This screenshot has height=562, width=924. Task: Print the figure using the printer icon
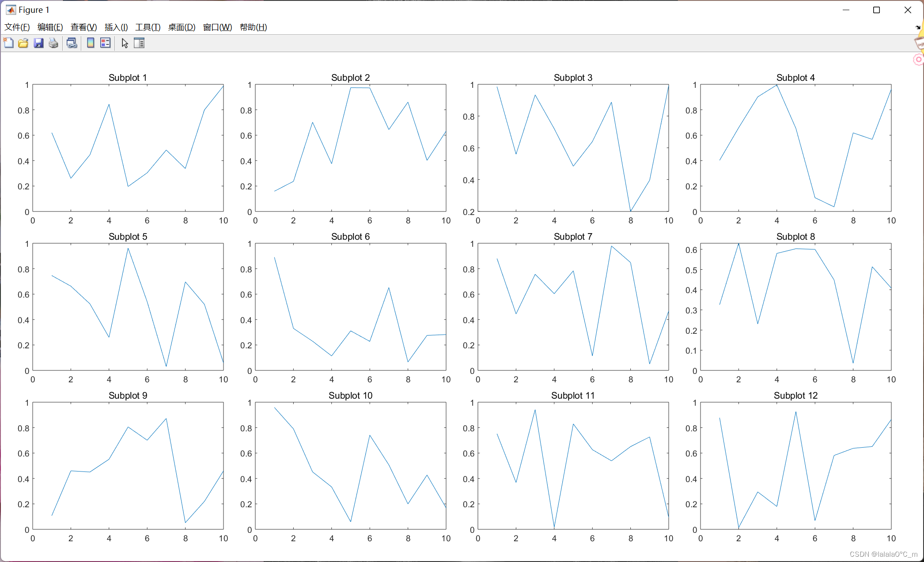click(53, 43)
